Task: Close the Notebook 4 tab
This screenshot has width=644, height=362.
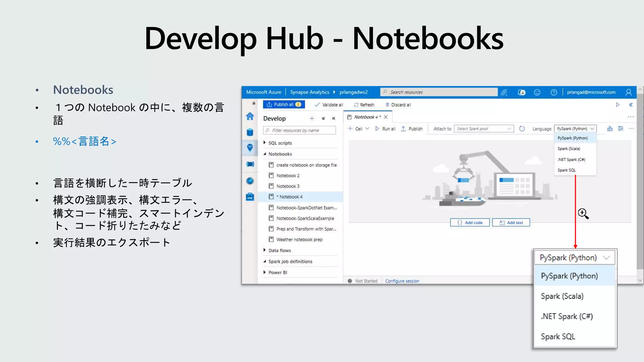Action: tap(386, 117)
